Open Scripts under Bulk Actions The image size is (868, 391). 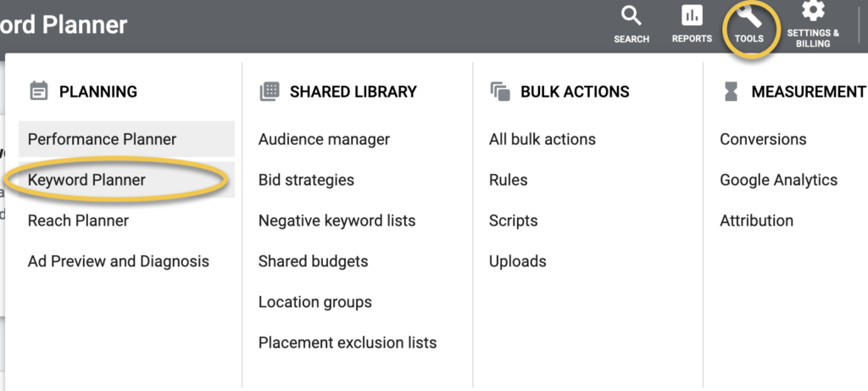click(x=513, y=221)
